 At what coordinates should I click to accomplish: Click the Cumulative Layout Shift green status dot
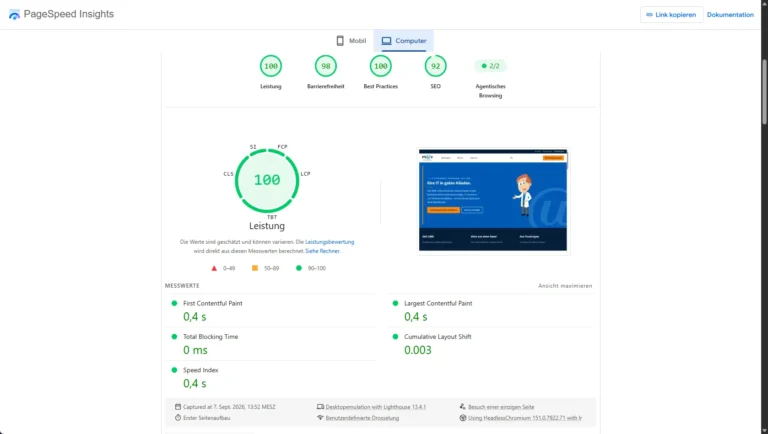[x=395, y=337]
